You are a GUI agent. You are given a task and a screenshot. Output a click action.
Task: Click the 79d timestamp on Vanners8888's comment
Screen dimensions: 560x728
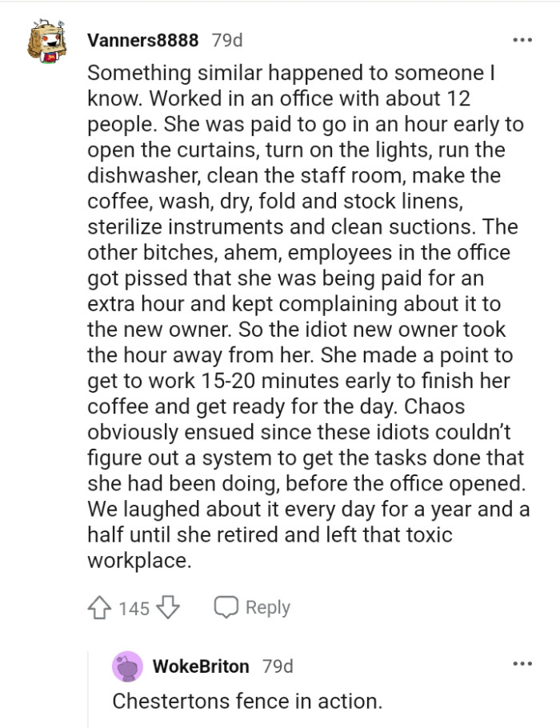pos(225,38)
